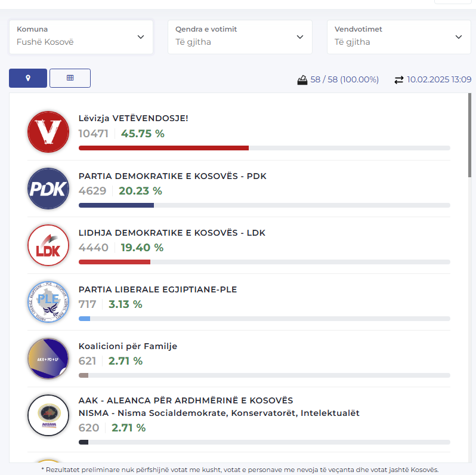The height and width of the screenshot is (475, 476).
Task: Click the PDK party logo
Action: [48, 189]
